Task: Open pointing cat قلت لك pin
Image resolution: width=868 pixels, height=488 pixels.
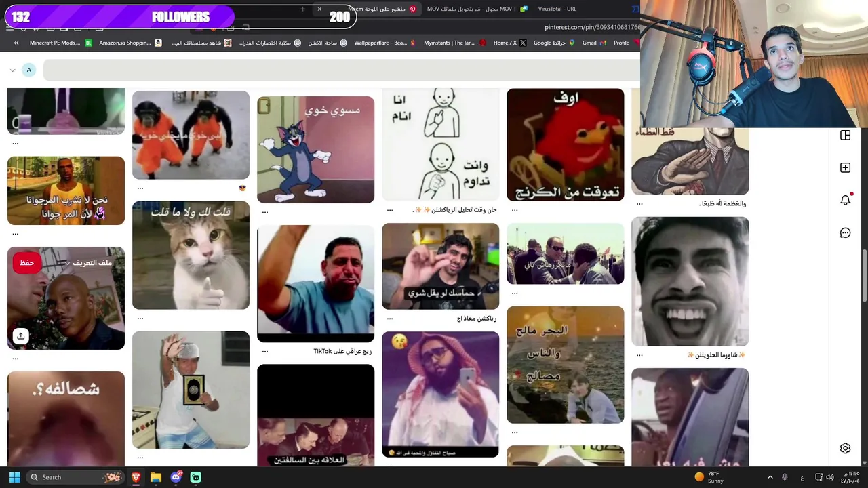Action: click(191, 256)
